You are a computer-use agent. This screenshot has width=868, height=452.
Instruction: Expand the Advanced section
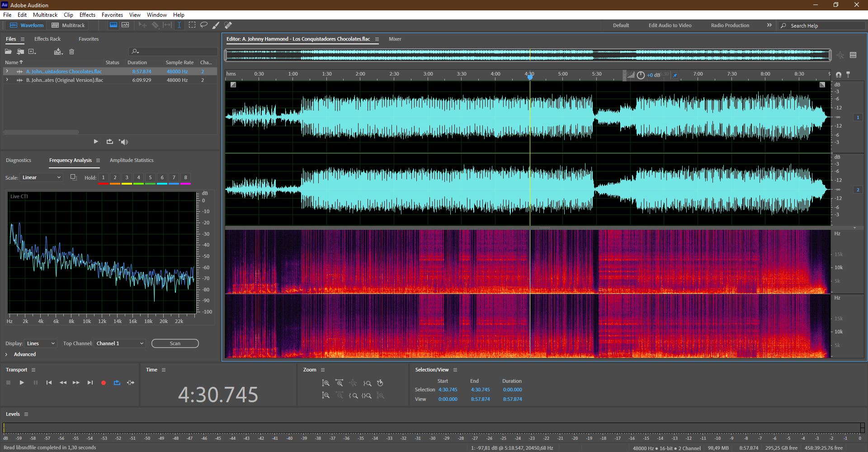pos(6,354)
